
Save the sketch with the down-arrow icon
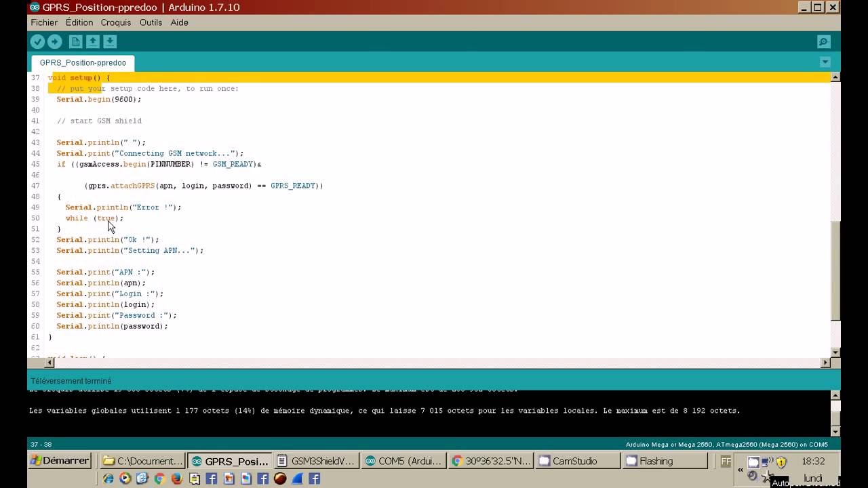pyautogui.click(x=110, y=42)
